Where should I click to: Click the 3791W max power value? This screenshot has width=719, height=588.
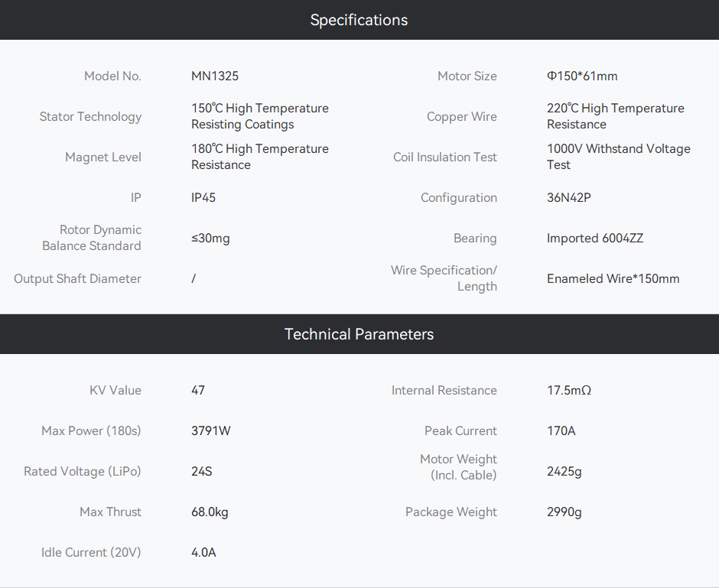(x=211, y=430)
